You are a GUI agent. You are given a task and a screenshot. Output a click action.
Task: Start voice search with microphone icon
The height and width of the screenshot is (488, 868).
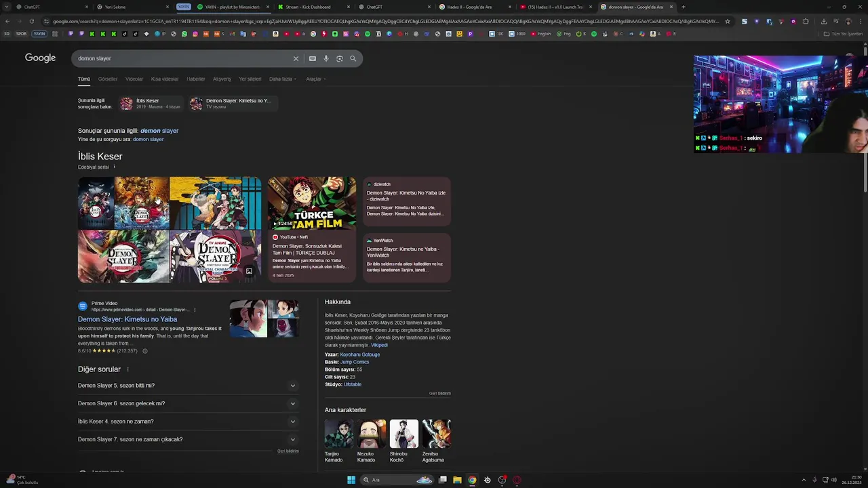click(326, 58)
